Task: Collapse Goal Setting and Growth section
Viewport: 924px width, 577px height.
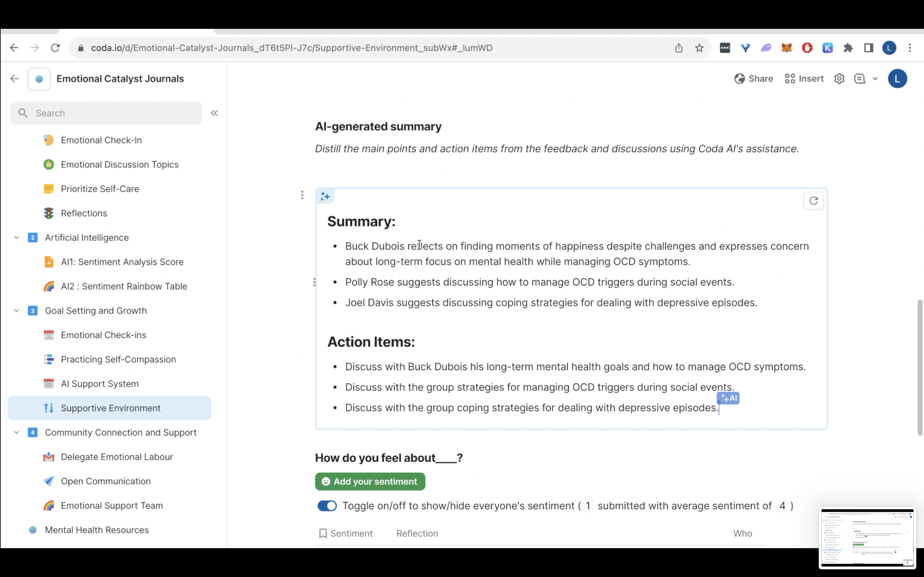Action: click(16, 311)
